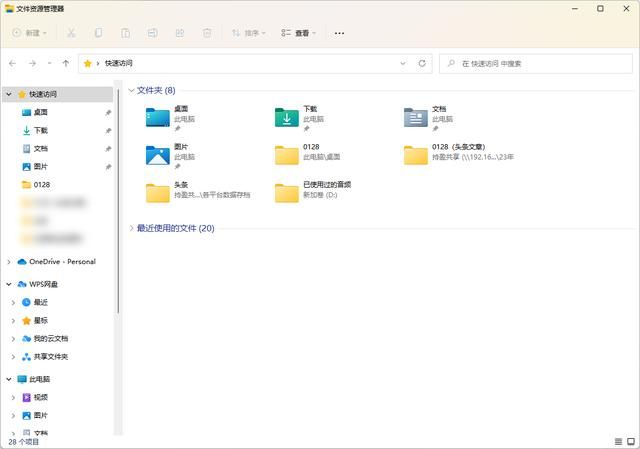This screenshot has width=640, height=449.
Task: Open recent locations chevron dropdown
Action: pyautogui.click(x=49, y=63)
